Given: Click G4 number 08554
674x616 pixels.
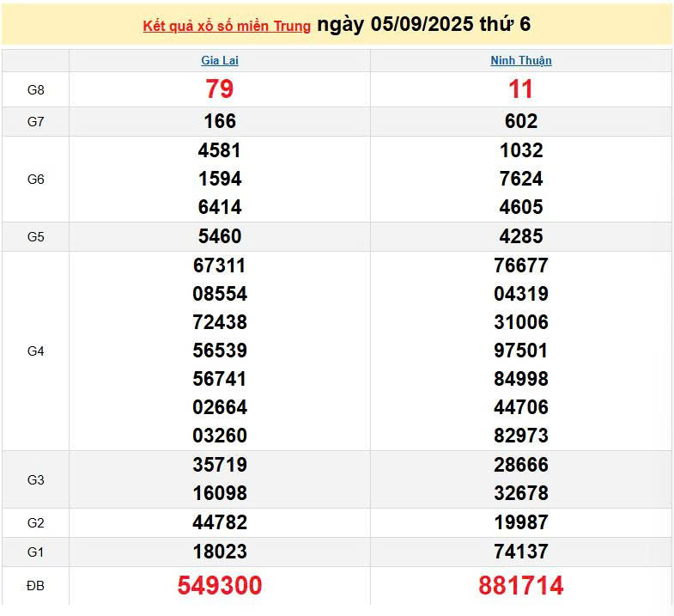Looking at the screenshot, I should (220, 294).
